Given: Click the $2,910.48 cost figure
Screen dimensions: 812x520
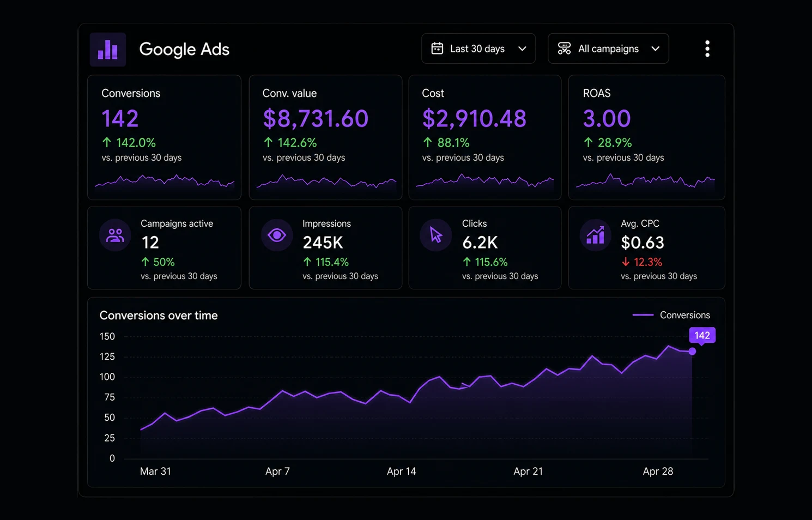Looking at the screenshot, I should coord(474,118).
